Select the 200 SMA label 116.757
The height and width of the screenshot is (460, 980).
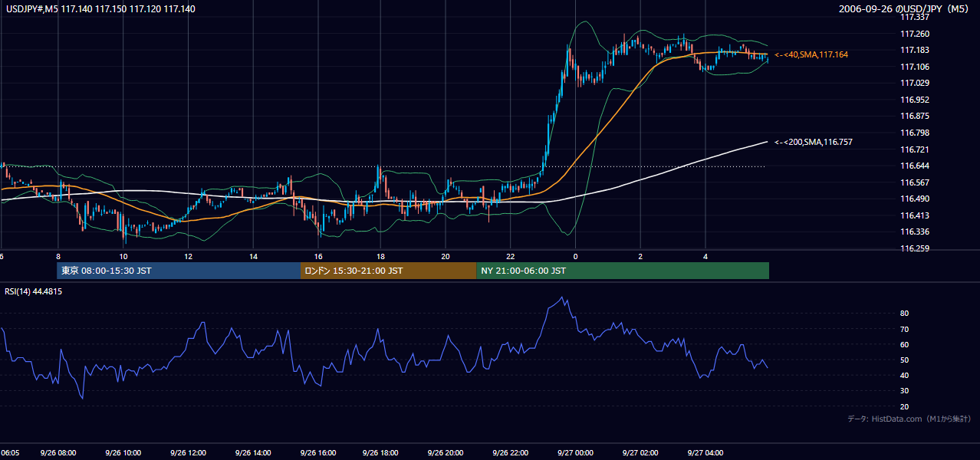click(813, 142)
